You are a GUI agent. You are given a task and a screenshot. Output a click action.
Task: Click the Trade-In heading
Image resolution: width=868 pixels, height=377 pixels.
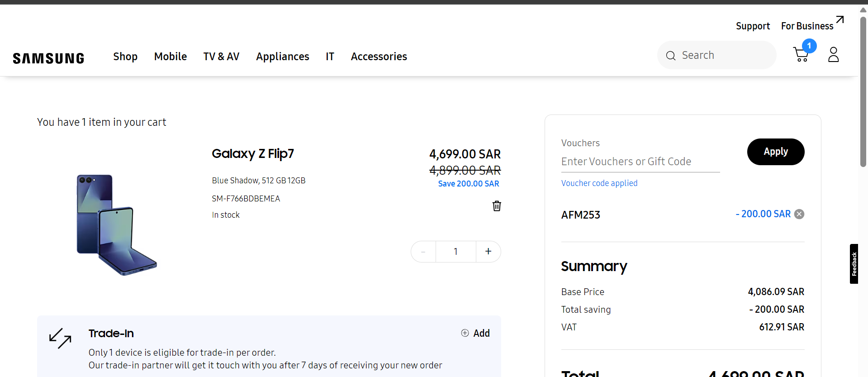coord(111,334)
